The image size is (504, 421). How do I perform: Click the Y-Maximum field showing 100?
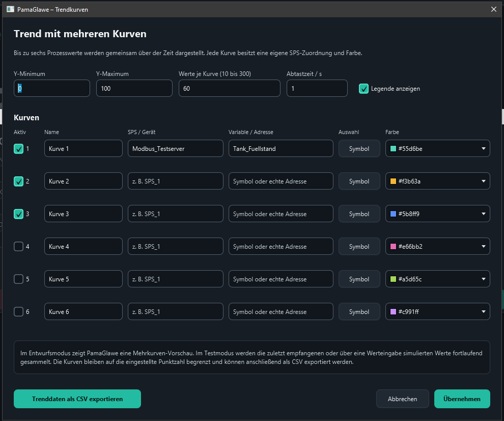pyautogui.click(x=134, y=88)
